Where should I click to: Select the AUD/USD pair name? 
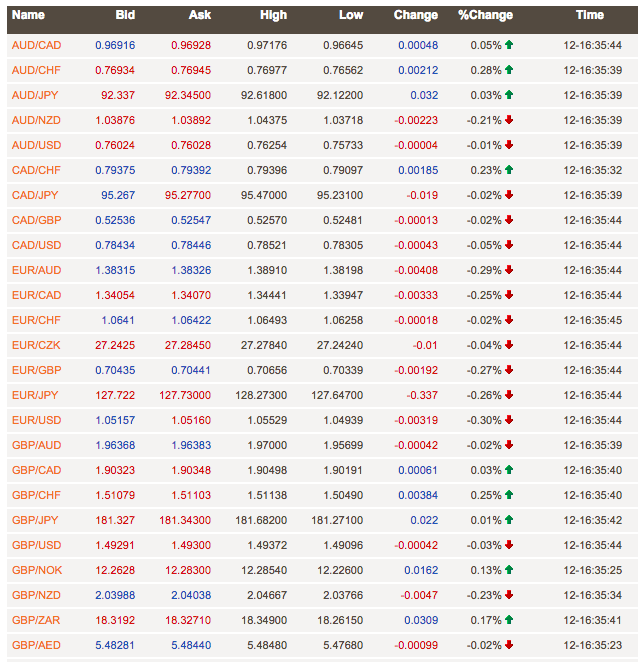point(36,145)
